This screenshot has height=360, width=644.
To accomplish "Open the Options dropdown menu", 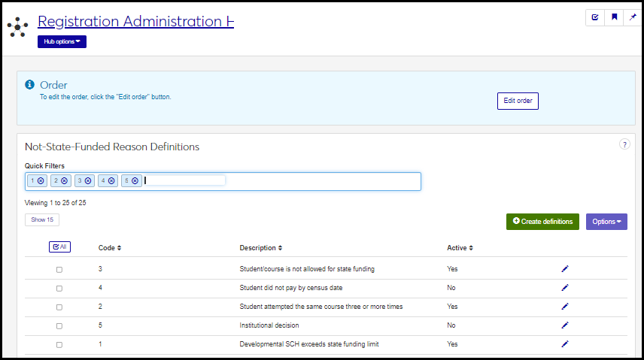I will [x=606, y=221].
